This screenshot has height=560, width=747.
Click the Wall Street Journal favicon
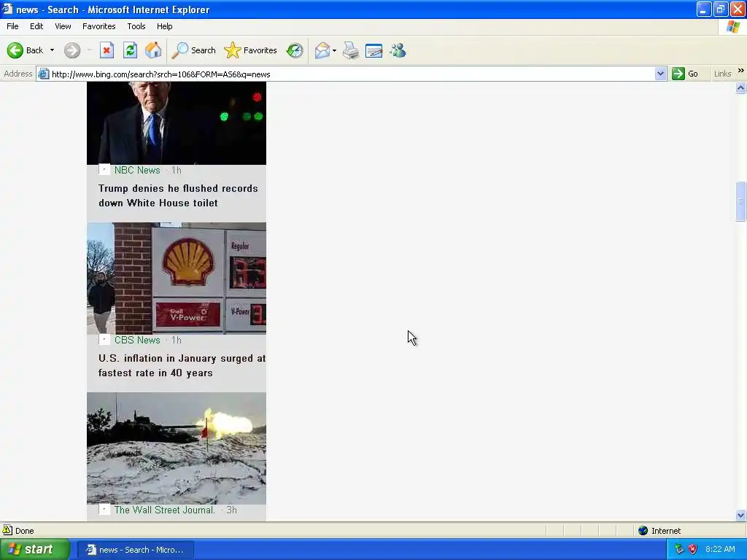click(104, 510)
